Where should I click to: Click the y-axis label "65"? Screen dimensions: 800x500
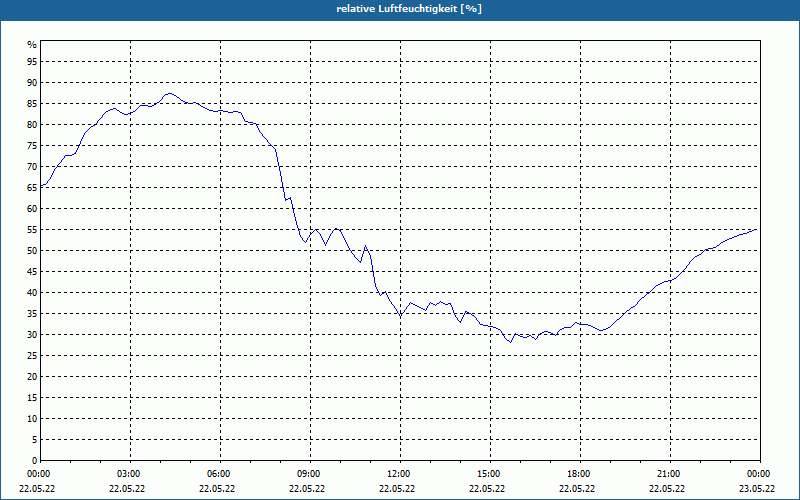click(x=32, y=188)
